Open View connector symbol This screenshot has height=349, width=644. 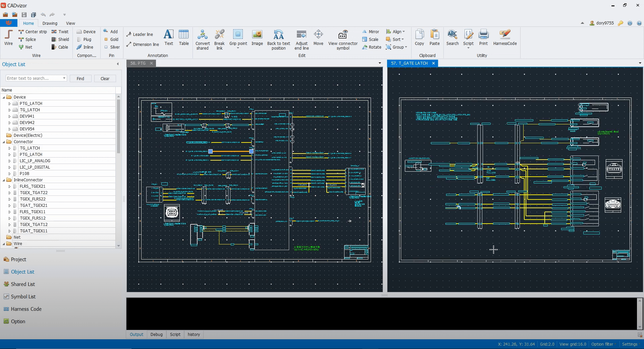(x=343, y=40)
